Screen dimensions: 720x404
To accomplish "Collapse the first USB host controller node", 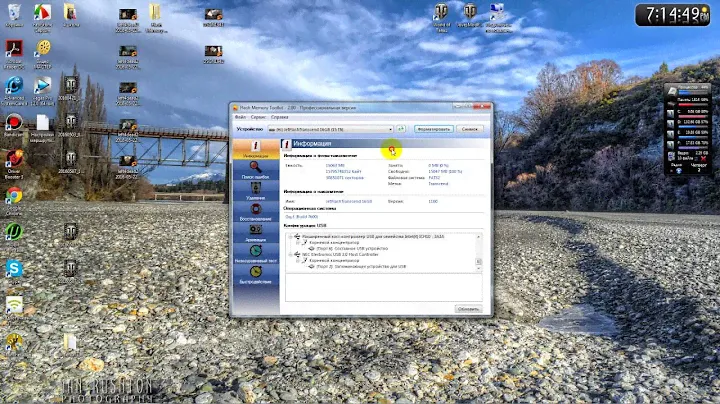I will (288, 237).
